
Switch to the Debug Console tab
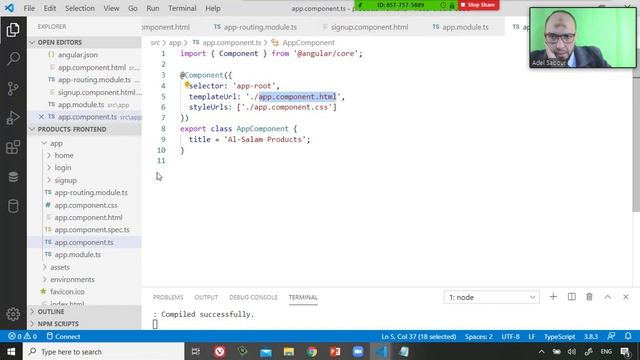[x=253, y=297]
